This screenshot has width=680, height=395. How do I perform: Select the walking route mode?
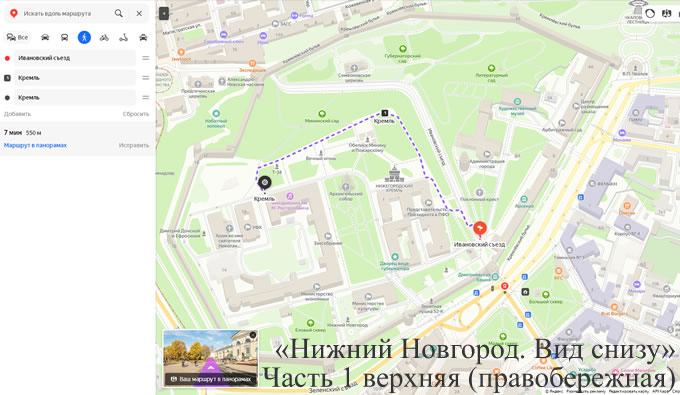coord(84,37)
